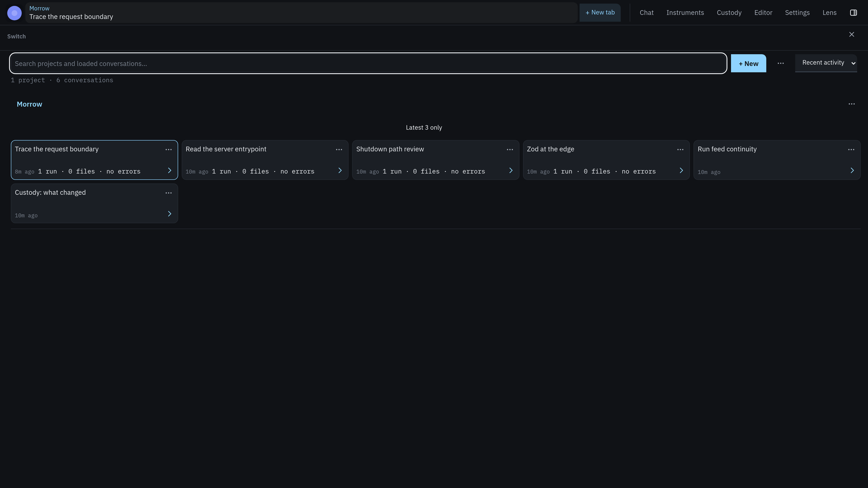
Task: Click the blue + New button
Action: (x=749, y=63)
